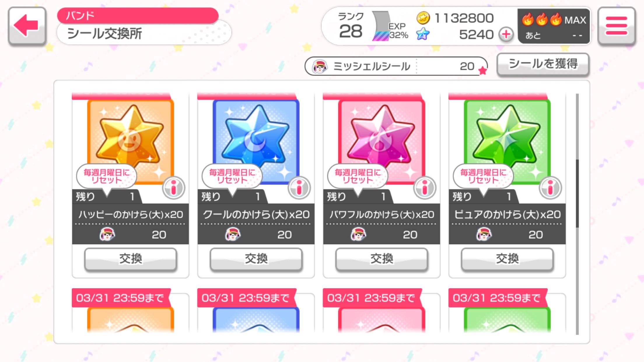
Task: Tap the rank 28 EXP gauge
Action: click(x=373, y=27)
